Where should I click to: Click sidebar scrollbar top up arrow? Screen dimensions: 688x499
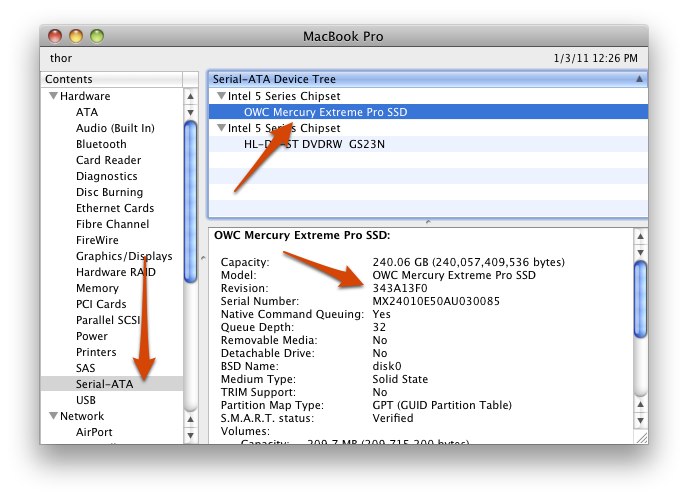tap(190, 96)
